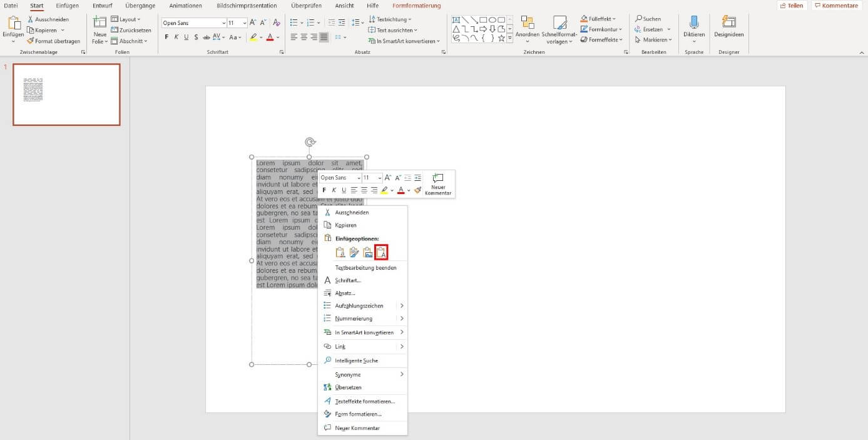This screenshot has height=440, width=868.
Task: Expand the shapes gallery more arrow
Action: [x=510, y=39]
